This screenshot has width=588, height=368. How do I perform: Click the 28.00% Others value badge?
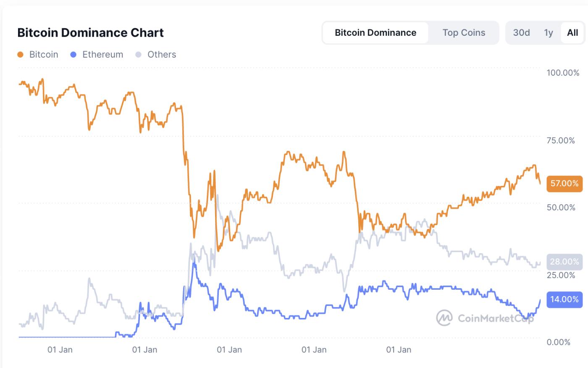point(564,262)
